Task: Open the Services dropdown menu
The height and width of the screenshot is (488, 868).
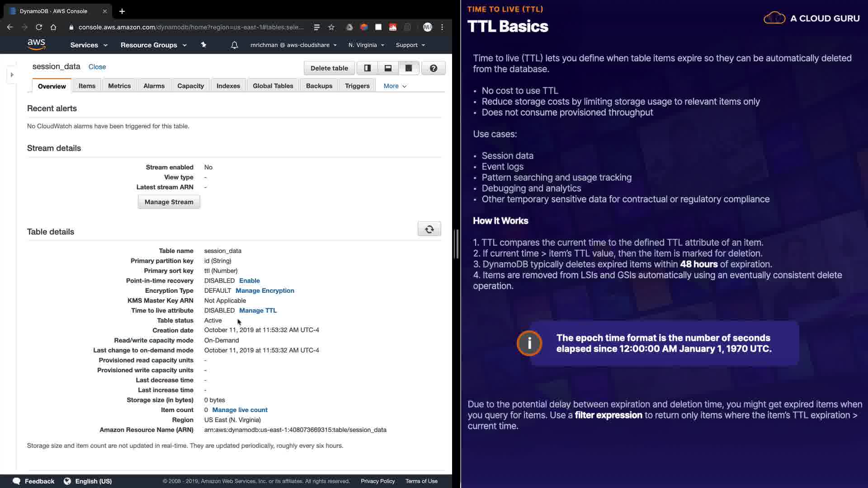Action: coord(89,45)
